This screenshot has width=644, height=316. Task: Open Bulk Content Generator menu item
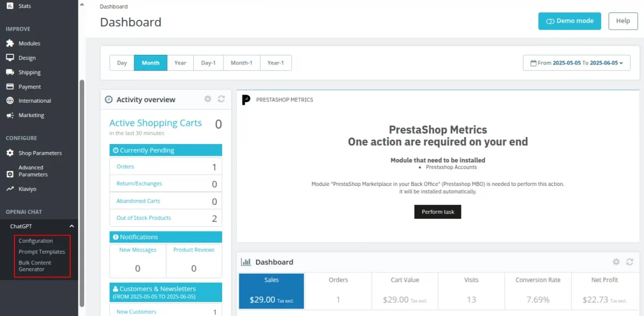point(35,266)
